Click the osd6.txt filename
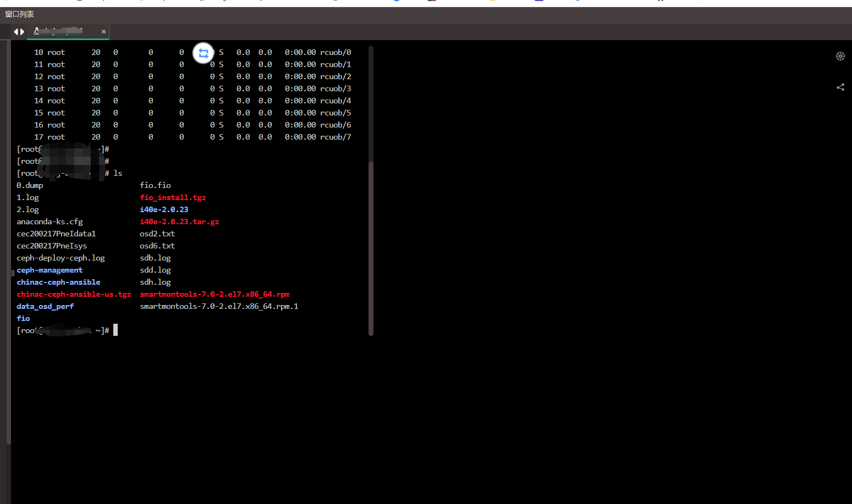 point(157,246)
